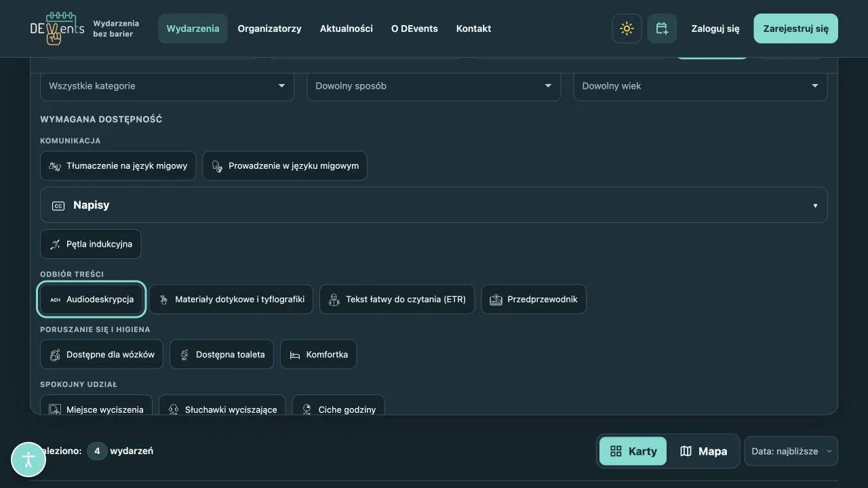Screen dimensions: 868x488
Task: Open Dowolny wiek dropdown
Action: coord(701,86)
